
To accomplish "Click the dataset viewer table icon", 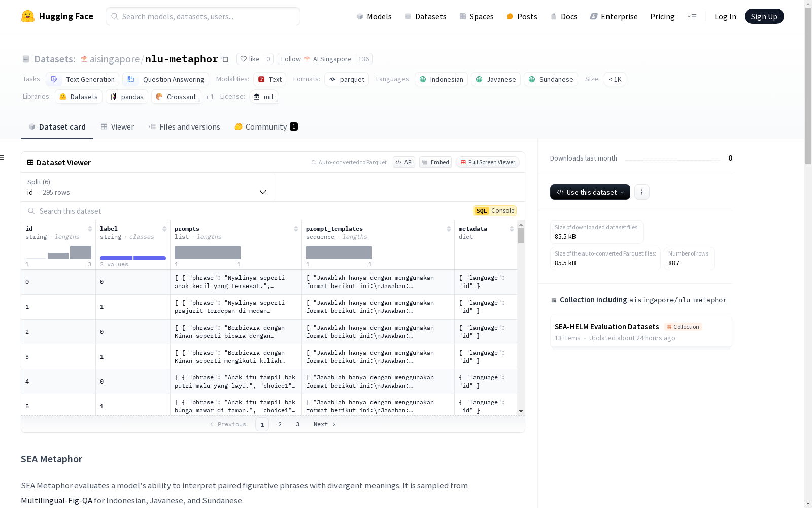I will tap(30, 162).
